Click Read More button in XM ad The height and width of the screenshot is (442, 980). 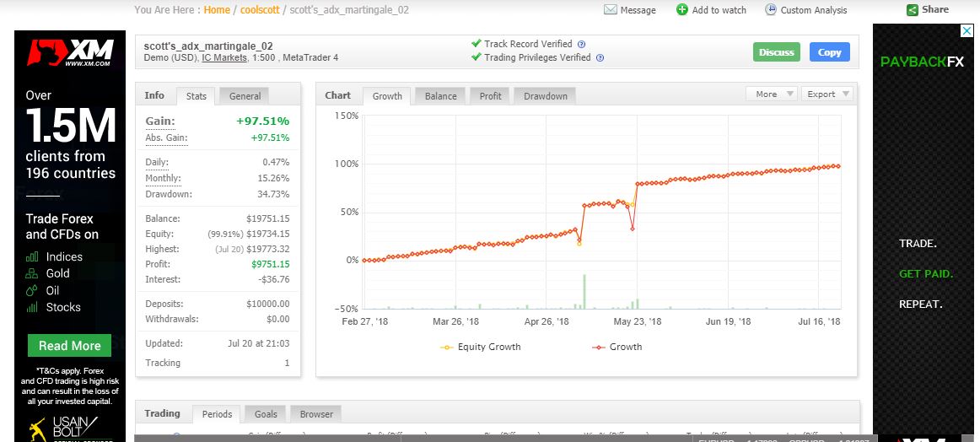[69, 346]
